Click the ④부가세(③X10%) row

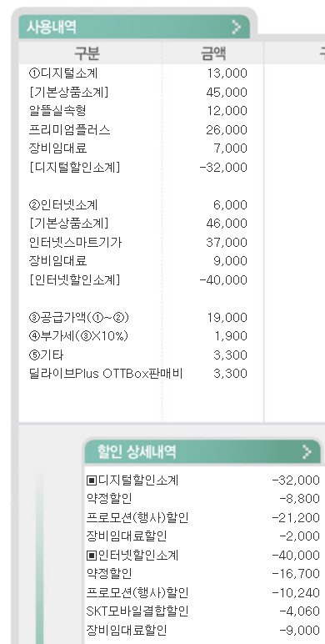tap(137, 336)
